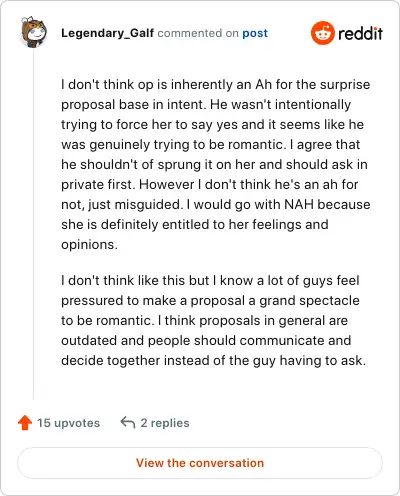Image resolution: width=400 pixels, height=496 pixels.
Task: Click the line "decide together instead of the guy"
Action: [x=213, y=360]
